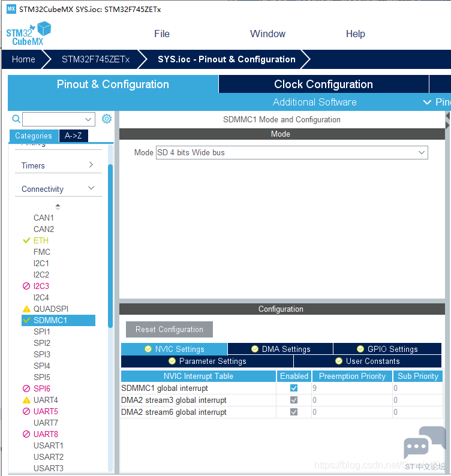This screenshot has width=451, height=476.
Task: Click the prohibited icon next to UART8
Action: [x=26, y=434]
